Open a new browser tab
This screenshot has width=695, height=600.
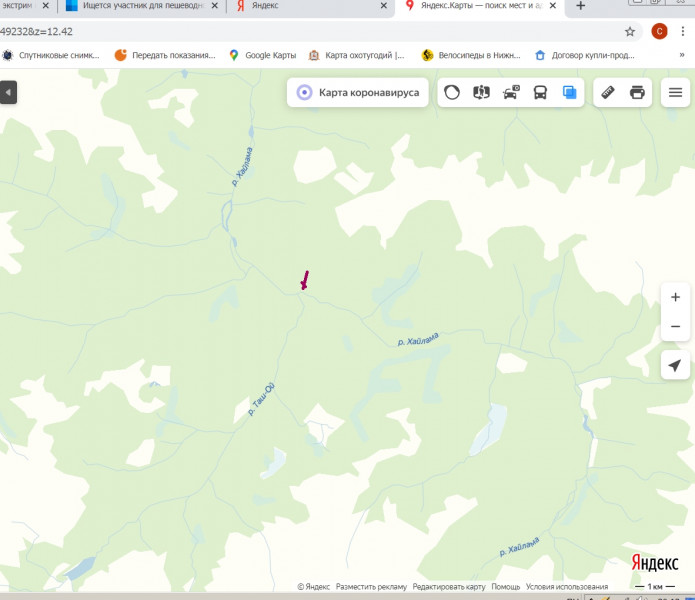(581, 6)
